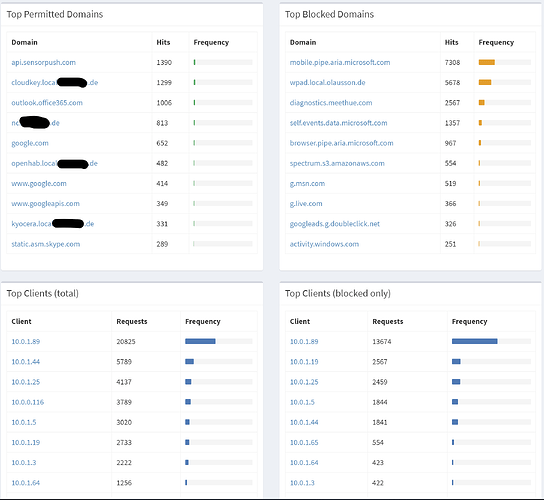
Task: Open client 10.0.1.89 in Top Clients (total)
Action: [26, 341]
